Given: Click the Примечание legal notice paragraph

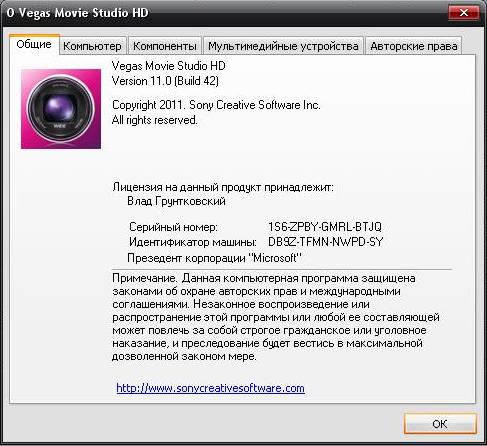Looking at the screenshot, I should pos(276,317).
